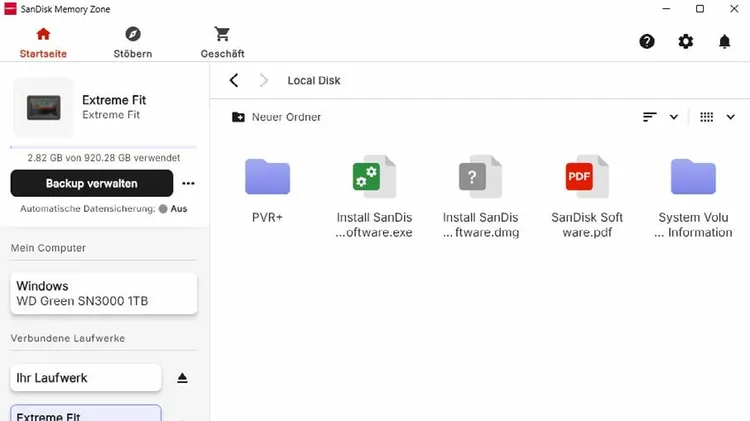Expand the sort options dropdown arrow
Image resolution: width=750 pixels, height=421 pixels.
pos(674,117)
